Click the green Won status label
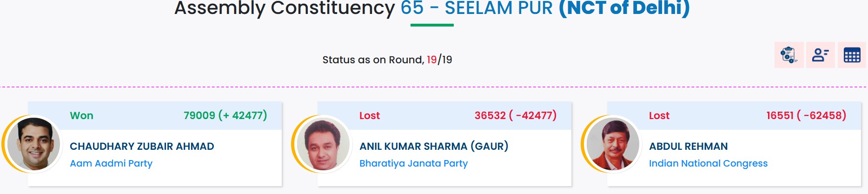This screenshot has height=194, width=868. (82, 115)
